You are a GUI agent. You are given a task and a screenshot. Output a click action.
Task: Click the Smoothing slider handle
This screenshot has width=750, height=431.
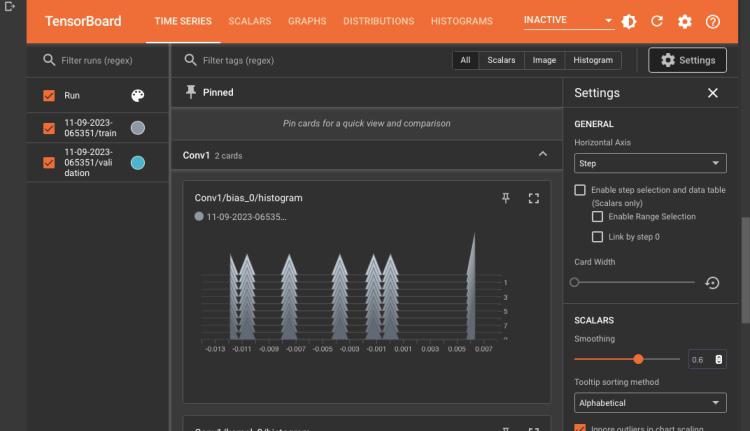point(638,359)
